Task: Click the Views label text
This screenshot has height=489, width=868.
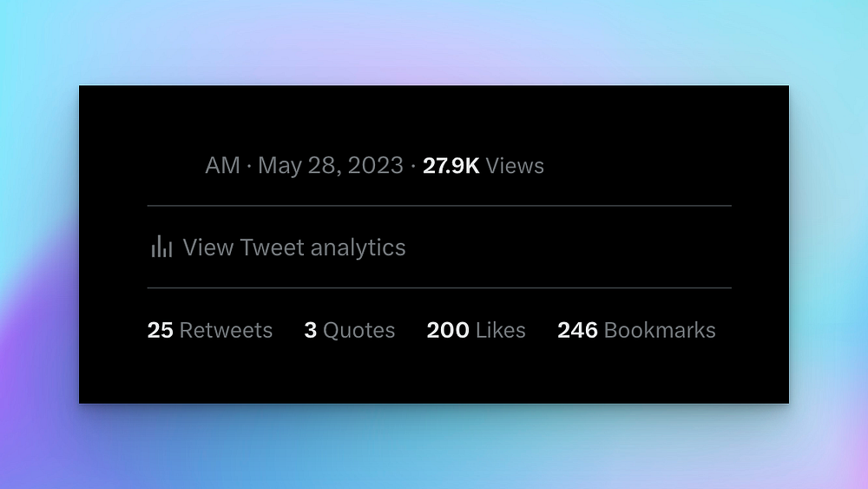Action: coord(515,166)
